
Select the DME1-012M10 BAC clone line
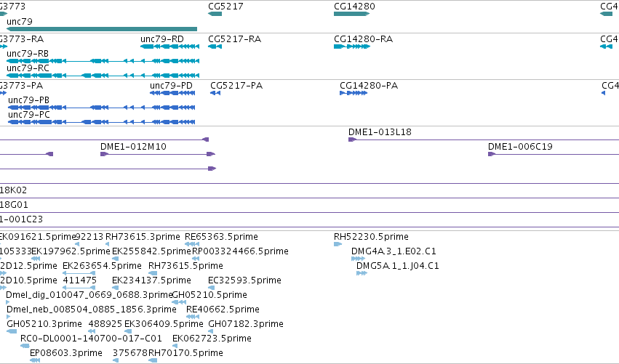(158, 154)
